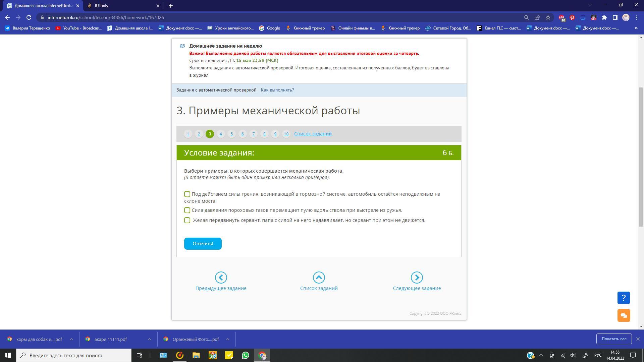Go to task number 2
Image resolution: width=644 pixels, height=362 pixels.
[199, 134]
